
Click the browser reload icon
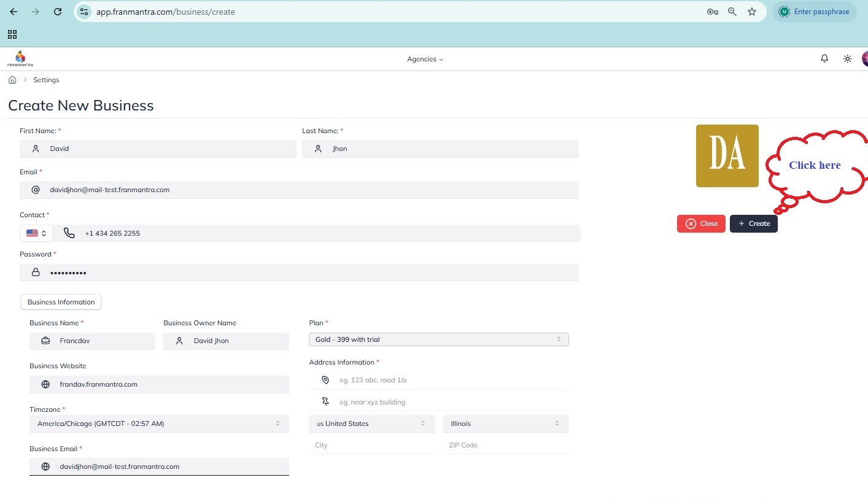point(58,12)
